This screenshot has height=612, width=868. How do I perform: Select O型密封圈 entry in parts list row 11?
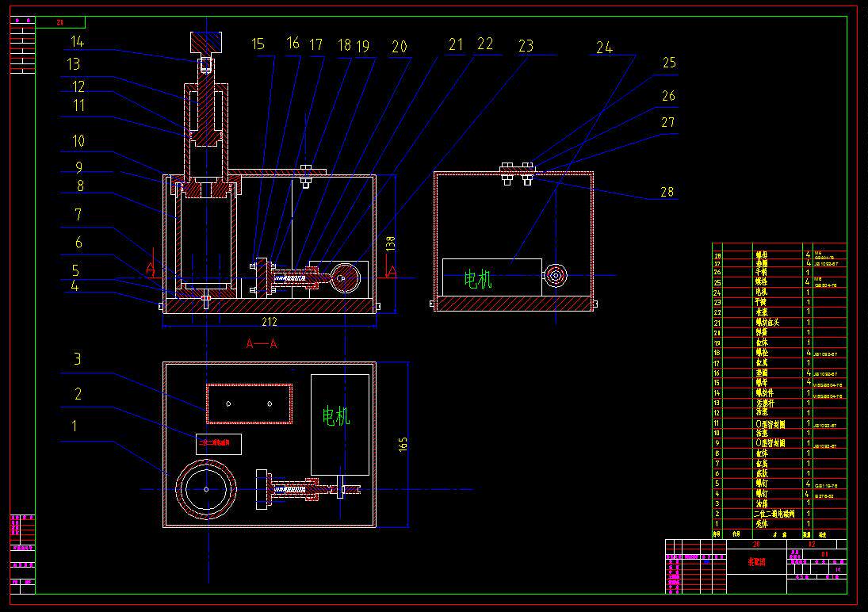coord(770,423)
